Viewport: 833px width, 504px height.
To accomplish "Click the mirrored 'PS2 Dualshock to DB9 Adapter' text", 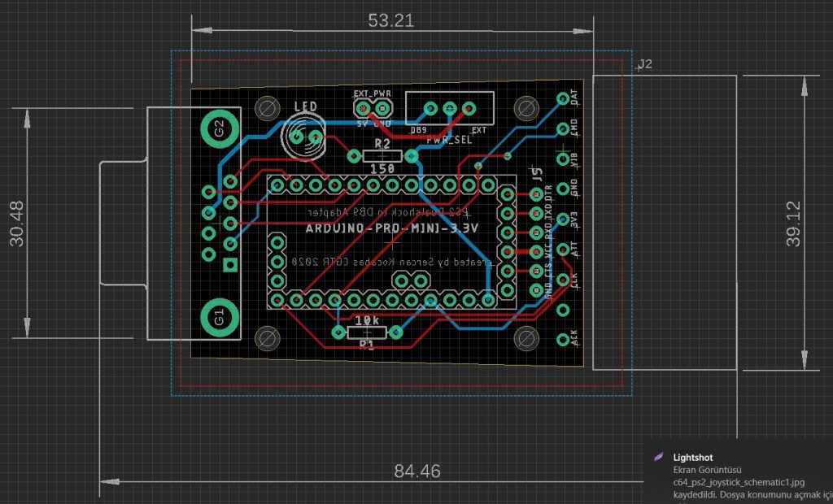I will 390,212.
